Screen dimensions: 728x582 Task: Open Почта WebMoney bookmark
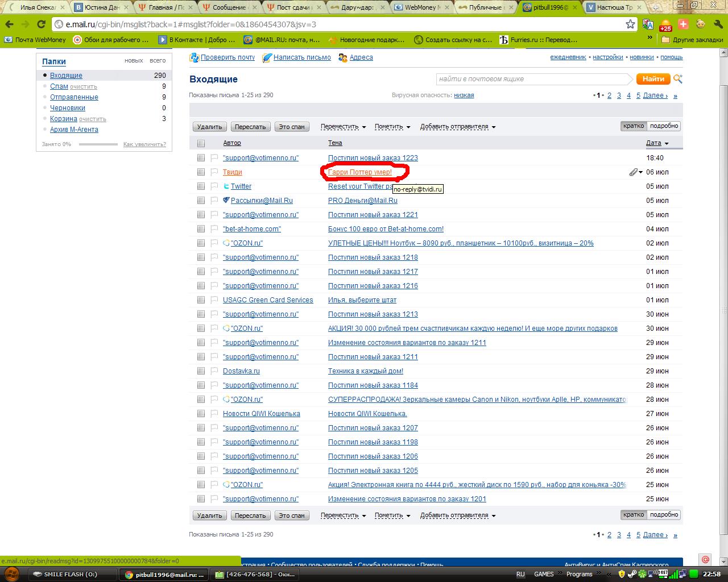35,40
